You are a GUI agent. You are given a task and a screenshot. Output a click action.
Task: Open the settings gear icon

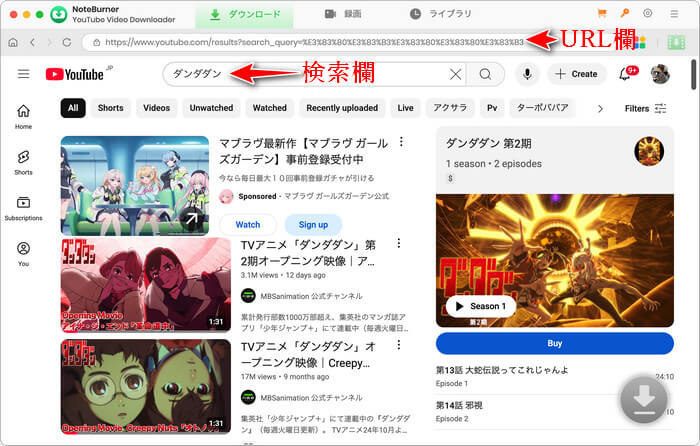(x=648, y=13)
